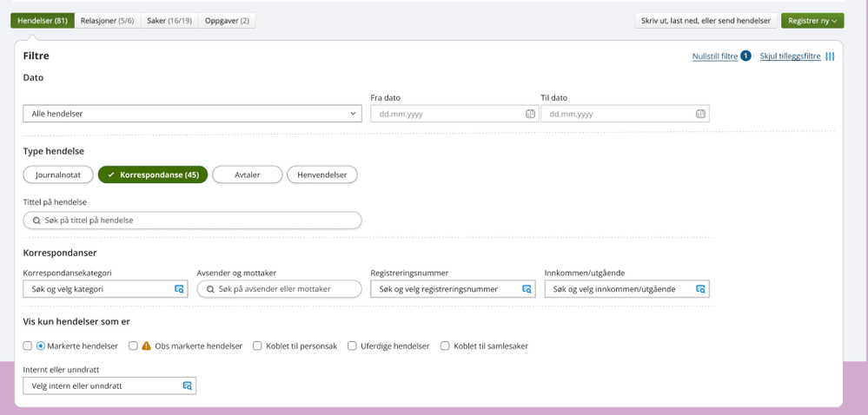868x415 pixels.
Task: Toggle the Henvendelser filter chip
Action: [322, 175]
